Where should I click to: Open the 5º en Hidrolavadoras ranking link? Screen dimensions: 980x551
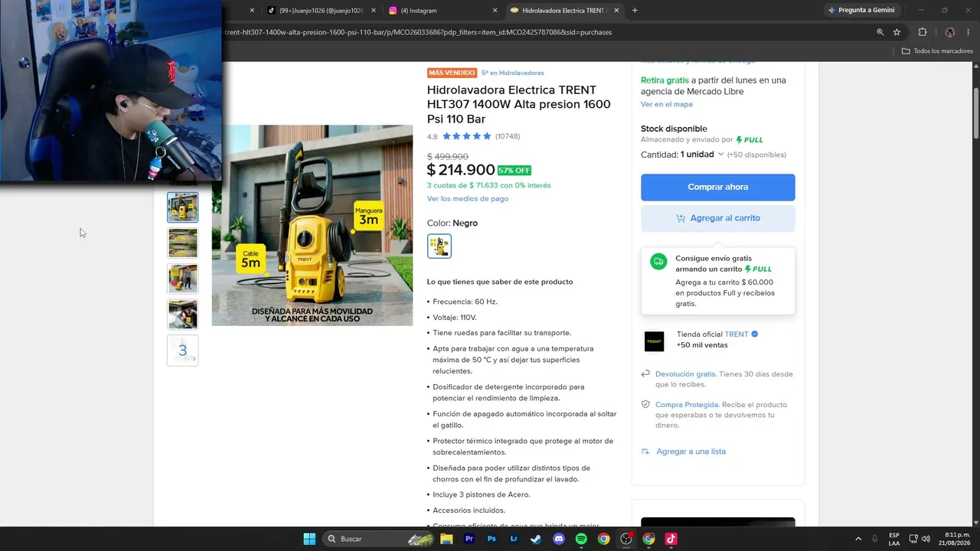pos(513,73)
